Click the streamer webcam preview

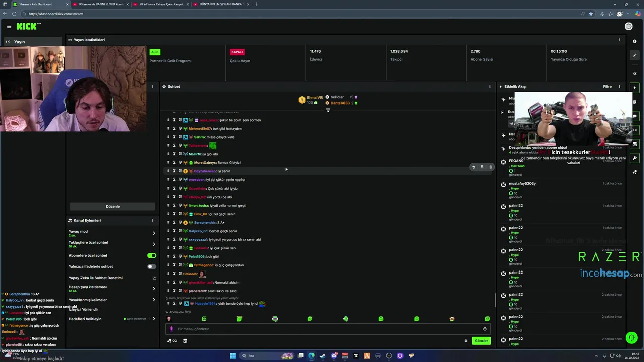tap(73, 89)
